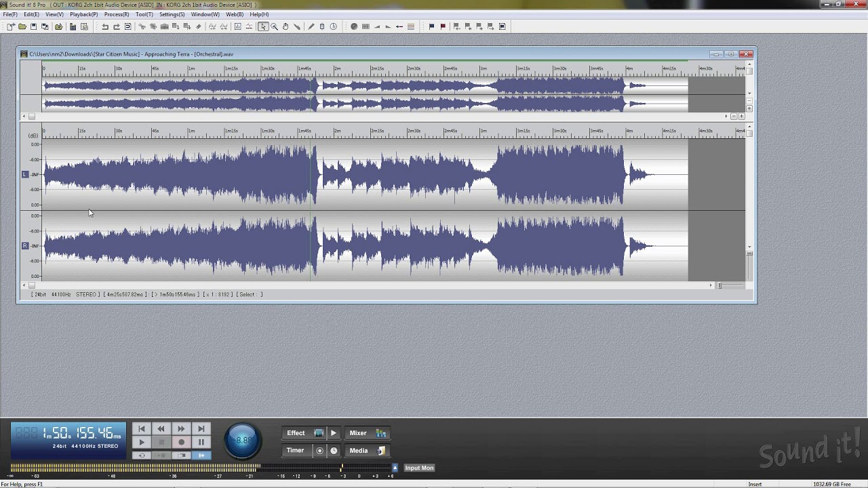Open the Effect panel button
This screenshot has height=488, width=868.
coord(303,433)
